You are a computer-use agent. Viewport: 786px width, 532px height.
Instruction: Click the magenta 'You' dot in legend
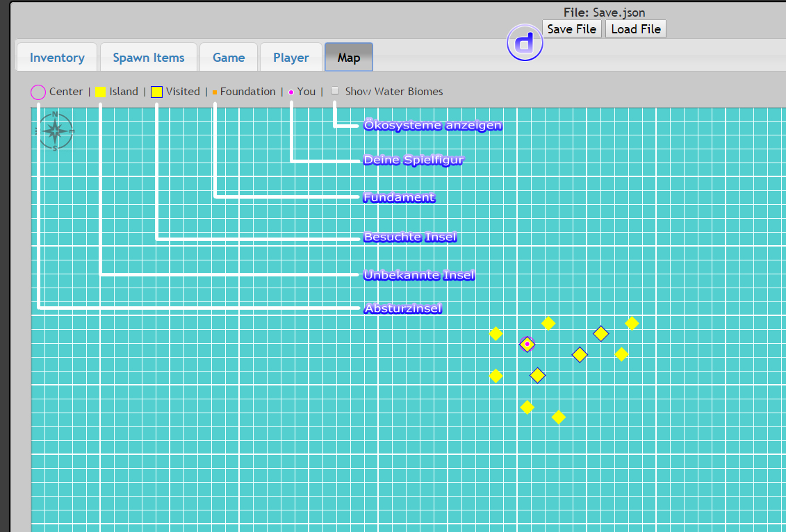(x=290, y=92)
